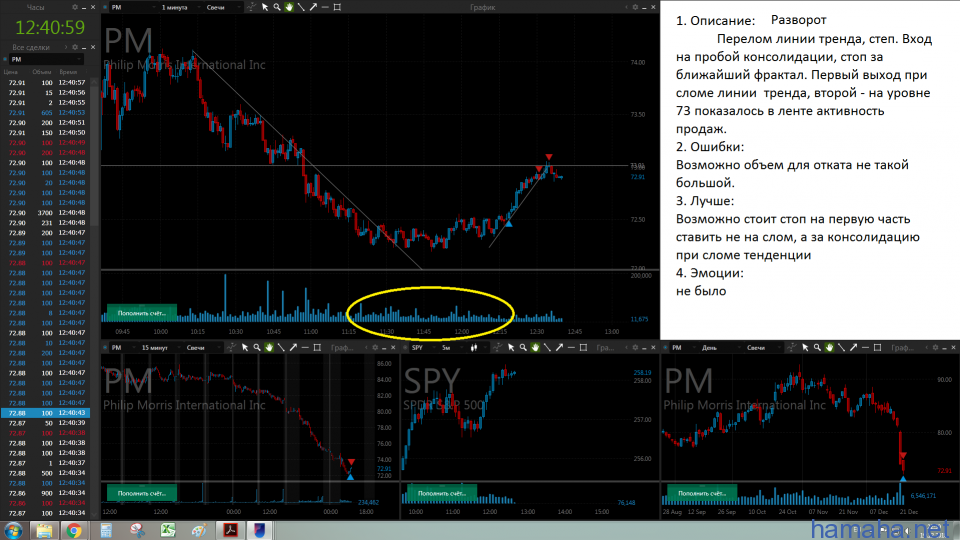
Task: Open the 'День' timeframe dropdown in daily chart
Action: coord(712,347)
